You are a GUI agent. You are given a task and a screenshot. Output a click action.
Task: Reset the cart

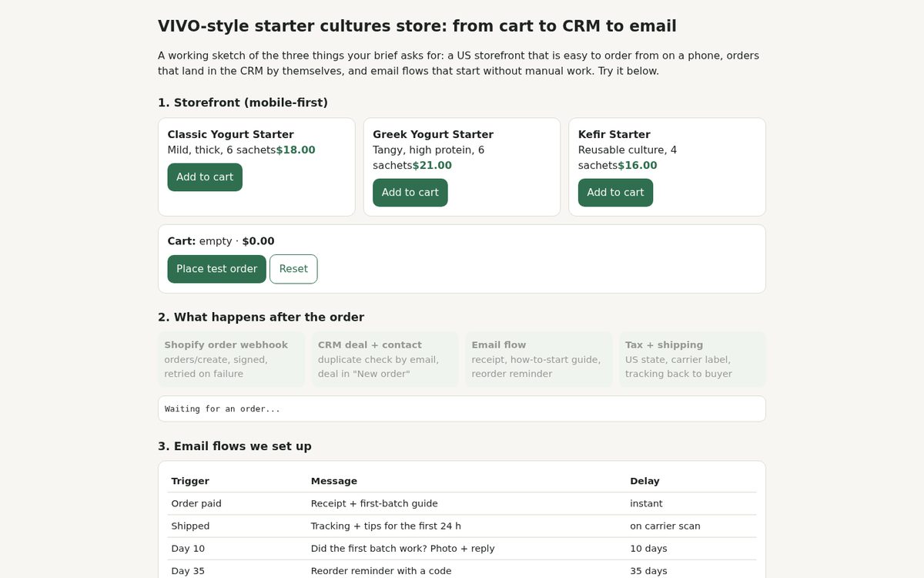point(293,269)
